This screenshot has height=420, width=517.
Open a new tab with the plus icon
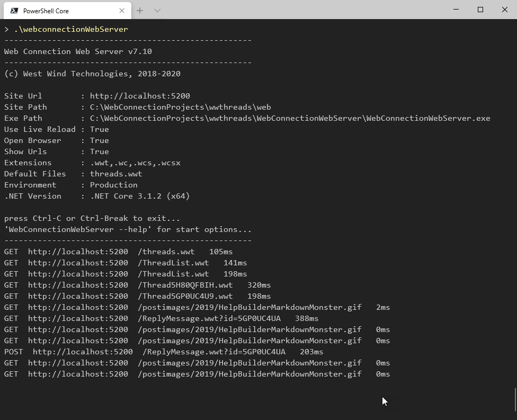click(x=140, y=11)
